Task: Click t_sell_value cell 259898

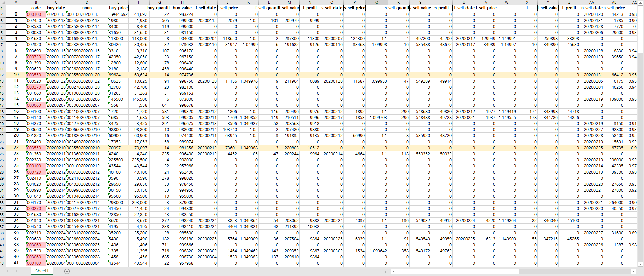Action: click(548, 39)
